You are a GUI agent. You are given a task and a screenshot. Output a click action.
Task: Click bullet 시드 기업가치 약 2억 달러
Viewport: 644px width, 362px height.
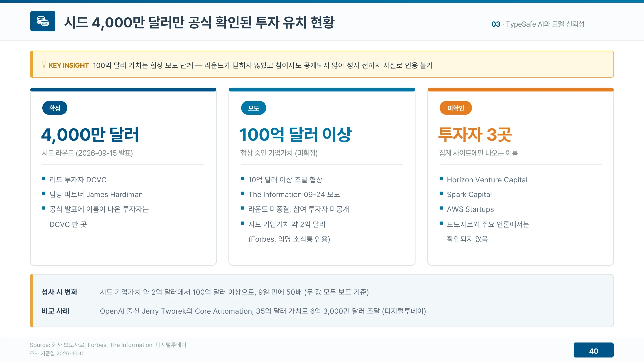click(x=287, y=224)
